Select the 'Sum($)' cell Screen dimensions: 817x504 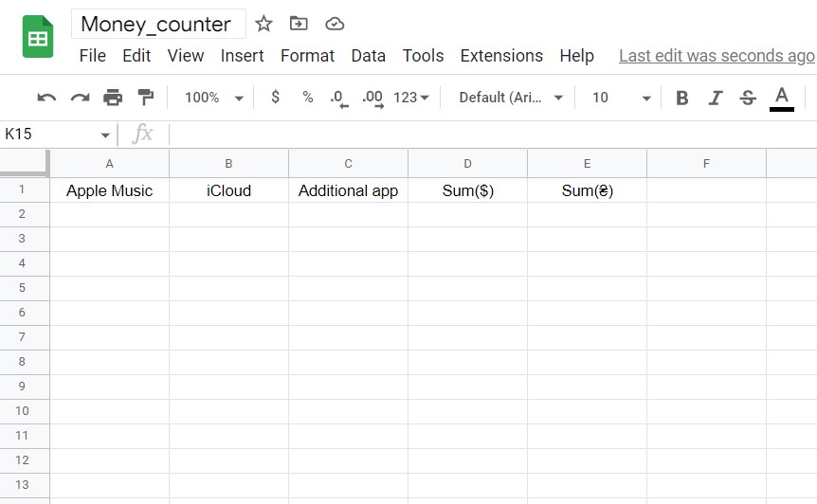click(x=467, y=190)
